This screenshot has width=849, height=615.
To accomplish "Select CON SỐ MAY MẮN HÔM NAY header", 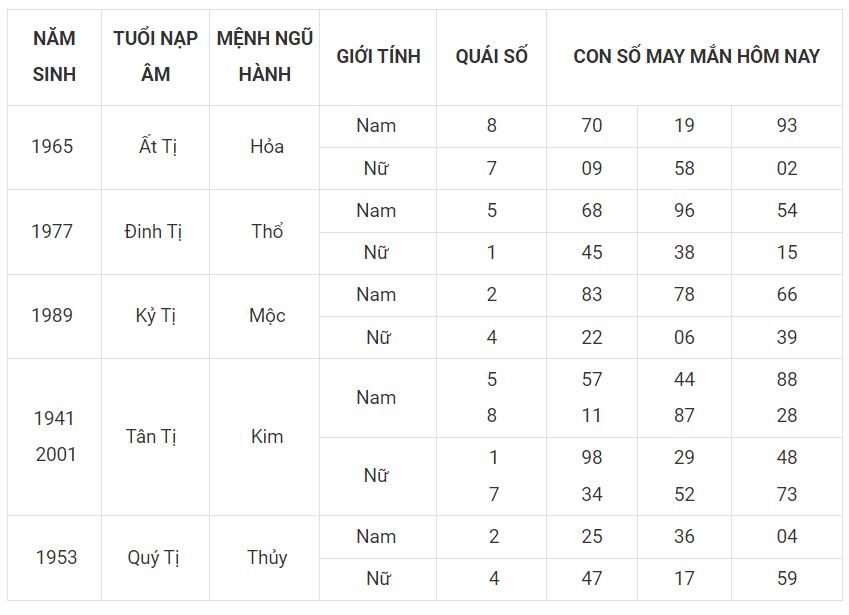I will click(694, 57).
